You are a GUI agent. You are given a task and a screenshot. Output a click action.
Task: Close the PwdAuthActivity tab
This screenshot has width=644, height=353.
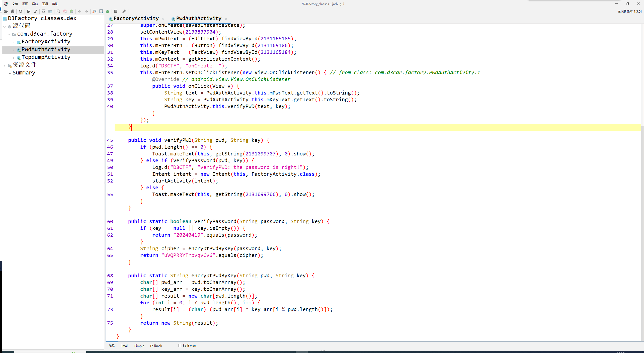pos(226,19)
